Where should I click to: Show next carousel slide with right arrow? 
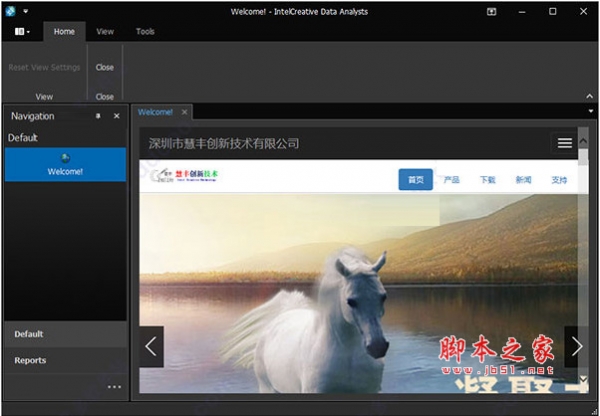click(576, 346)
